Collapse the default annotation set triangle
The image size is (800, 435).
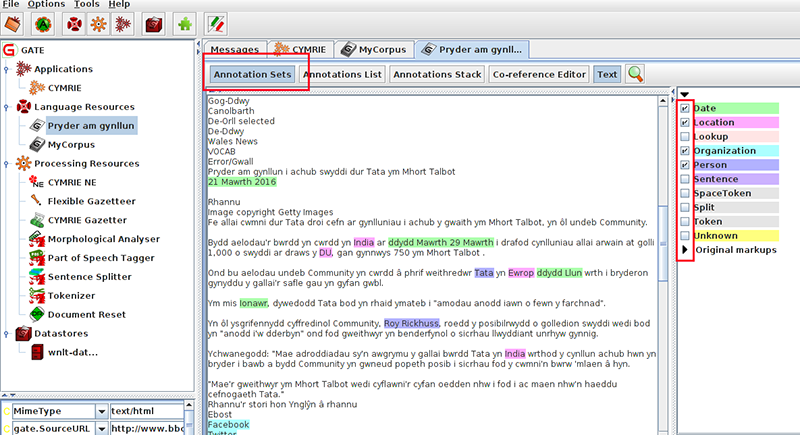(x=685, y=94)
